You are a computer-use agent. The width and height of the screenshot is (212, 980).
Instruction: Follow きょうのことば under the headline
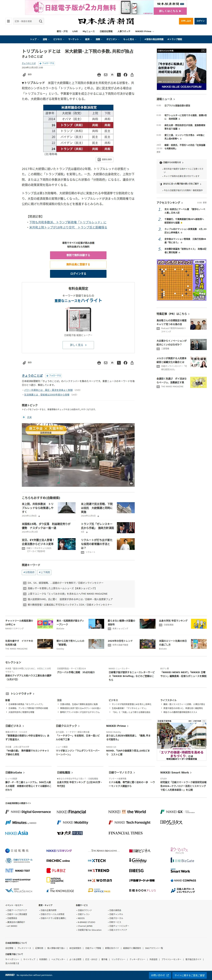pyautogui.click(x=46, y=63)
